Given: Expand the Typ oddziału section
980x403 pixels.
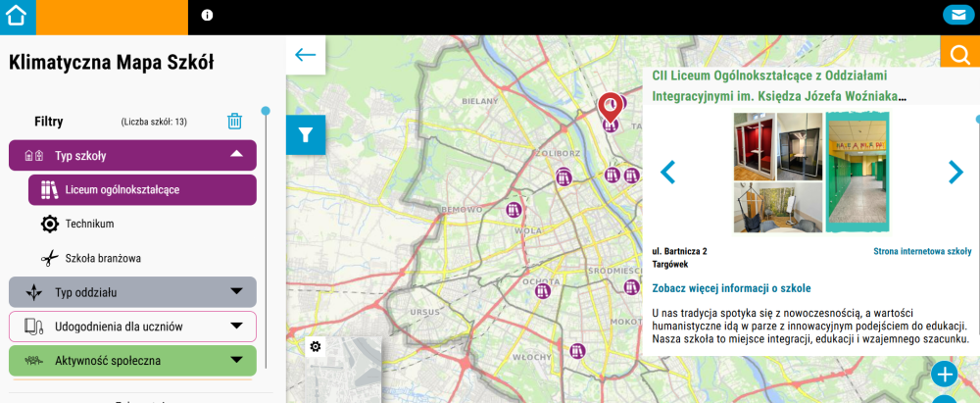Looking at the screenshot, I should [x=236, y=291].
